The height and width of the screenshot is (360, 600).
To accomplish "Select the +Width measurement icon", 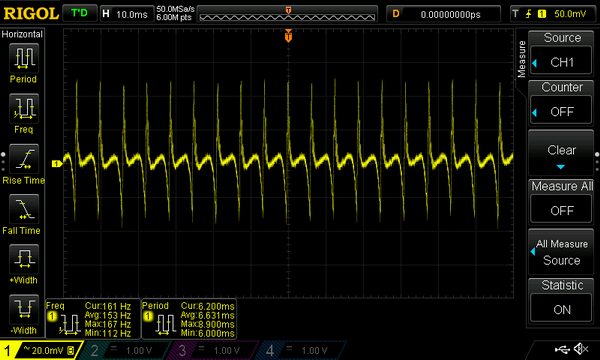I will (x=24, y=259).
